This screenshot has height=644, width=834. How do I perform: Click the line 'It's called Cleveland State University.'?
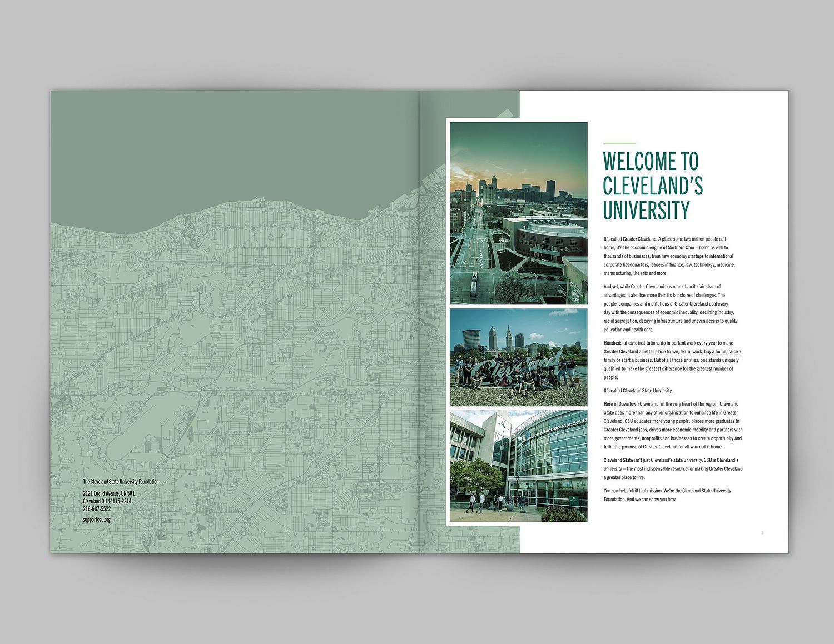[x=638, y=391]
